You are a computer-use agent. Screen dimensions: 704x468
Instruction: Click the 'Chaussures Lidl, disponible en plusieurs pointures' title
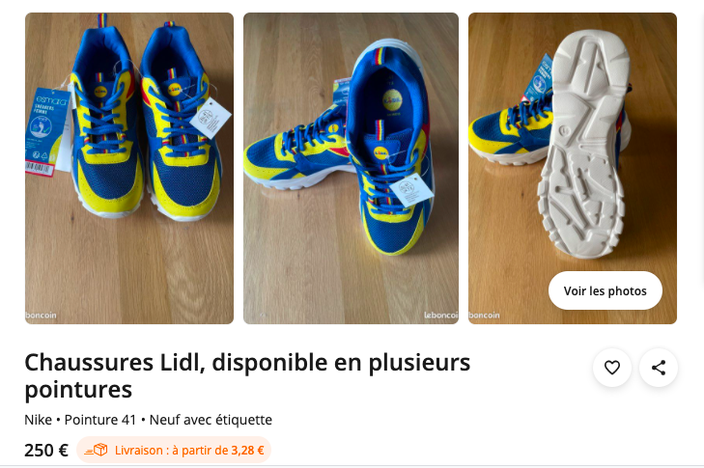(247, 375)
